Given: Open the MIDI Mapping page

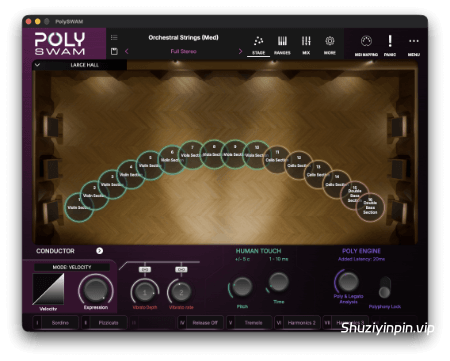Looking at the screenshot, I should [x=366, y=45].
